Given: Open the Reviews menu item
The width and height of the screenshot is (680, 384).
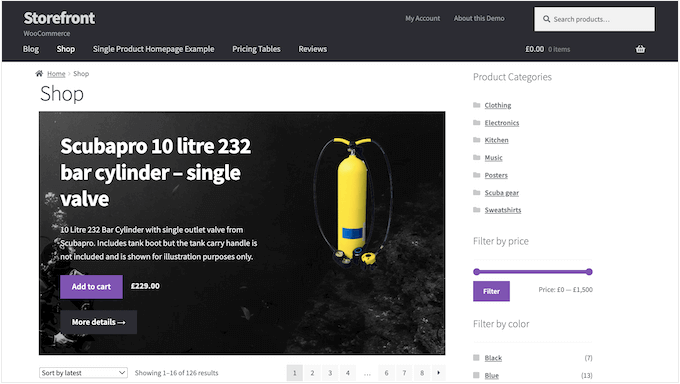Looking at the screenshot, I should (313, 49).
